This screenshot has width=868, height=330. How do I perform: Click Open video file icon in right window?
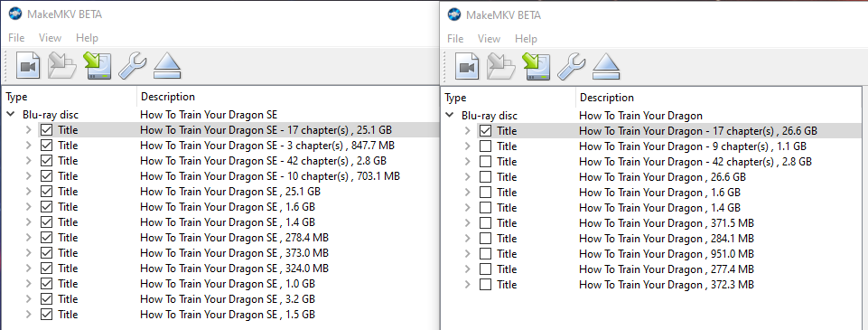(467, 67)
